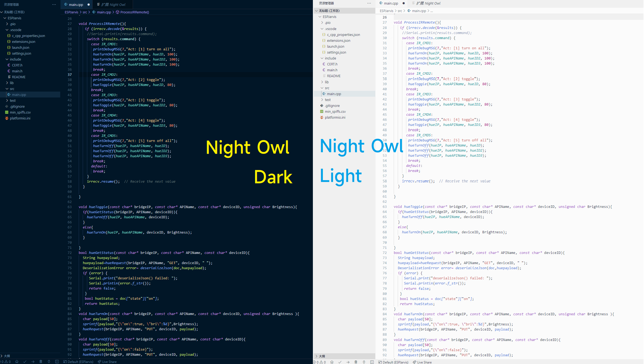
Task: Run a PlatformIO build using the checkmark icon
Action: pos(24,362)
